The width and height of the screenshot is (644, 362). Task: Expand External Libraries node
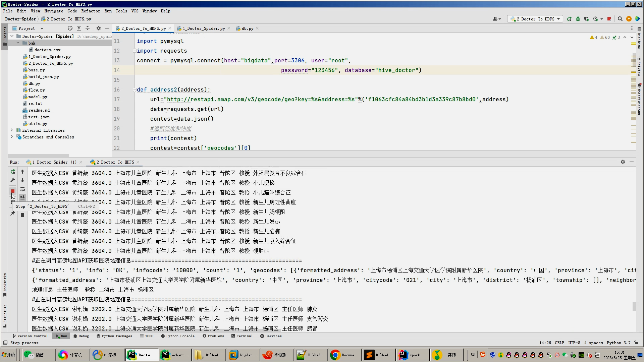[12, 130]
